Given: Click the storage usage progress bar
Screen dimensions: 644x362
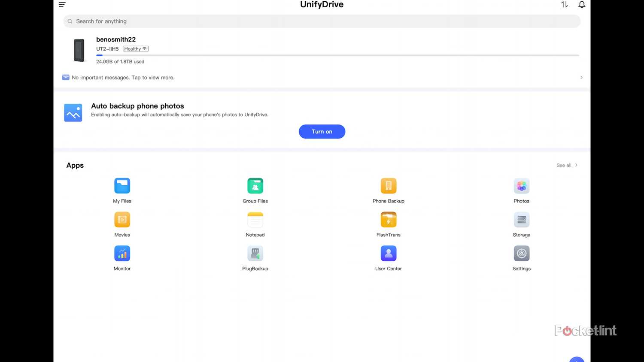Looking at the screenshot, I should point(337,55).
